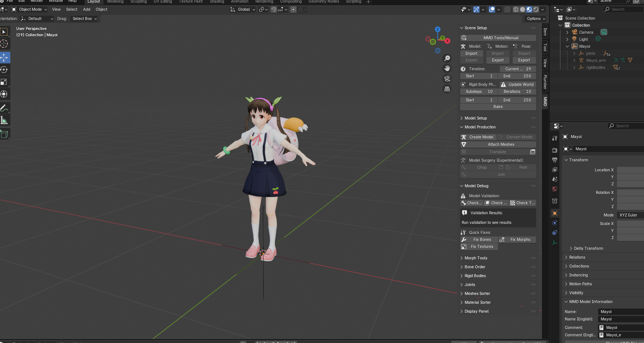Open the Object Mode dropdown
The width and height of the screenshot is (644, 343).
click(30, 10)
